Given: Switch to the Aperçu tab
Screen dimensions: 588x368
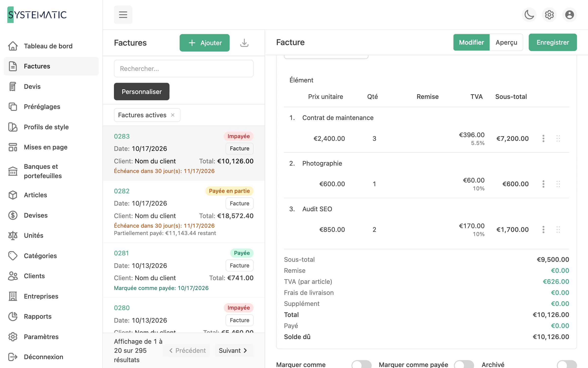Looking at the screenshot, I should (506, 42).
